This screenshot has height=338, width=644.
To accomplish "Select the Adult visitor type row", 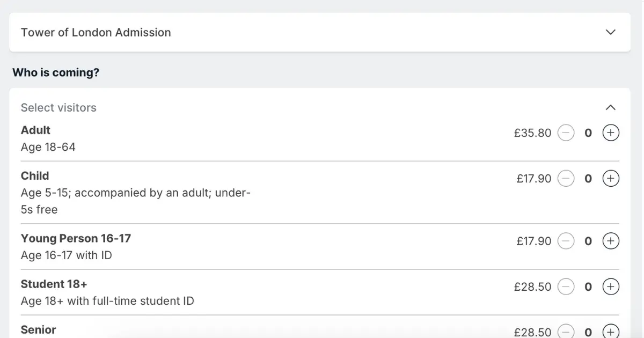I will pyautogui.click(x=320, y=138).
